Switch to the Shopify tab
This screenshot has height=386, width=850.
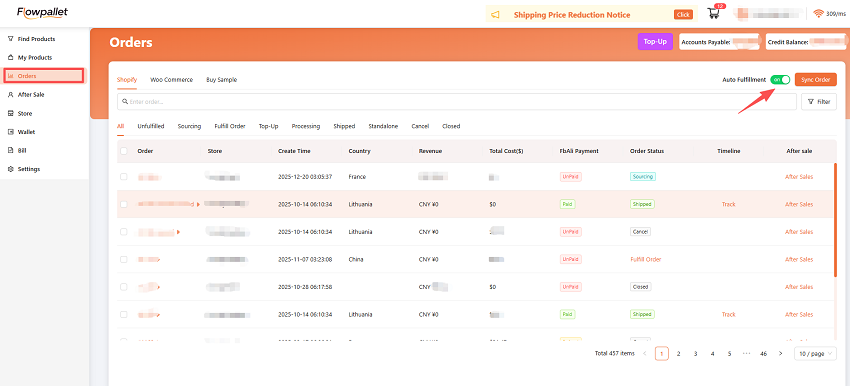127,80
